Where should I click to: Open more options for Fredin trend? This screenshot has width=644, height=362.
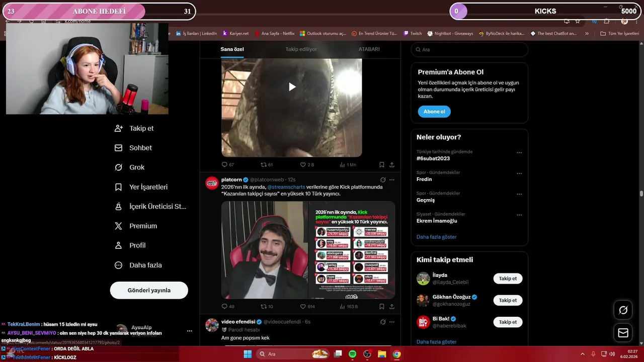(x=519, y=173)
